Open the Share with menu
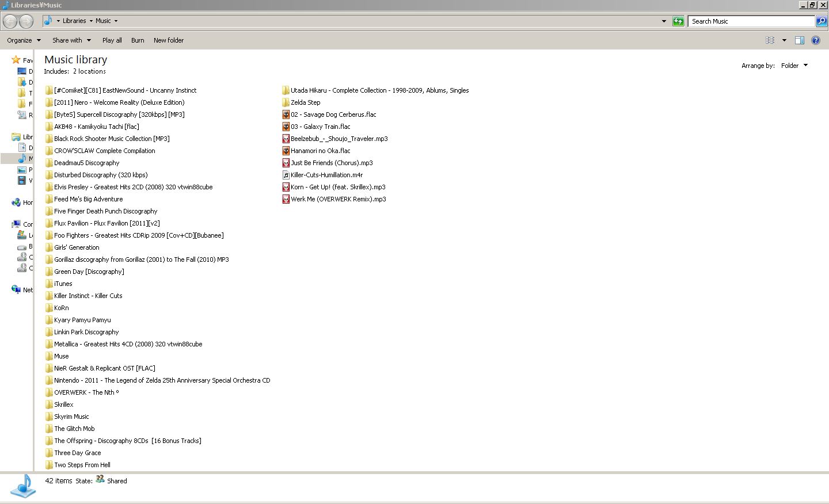 click(x=71, y=40)
